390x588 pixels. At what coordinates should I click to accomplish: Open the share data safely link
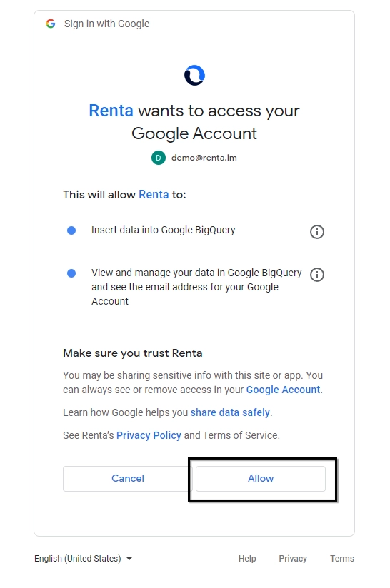(230, 412)
